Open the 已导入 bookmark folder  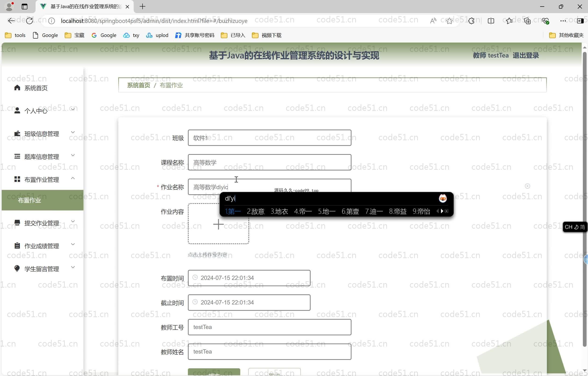[233, 35]
